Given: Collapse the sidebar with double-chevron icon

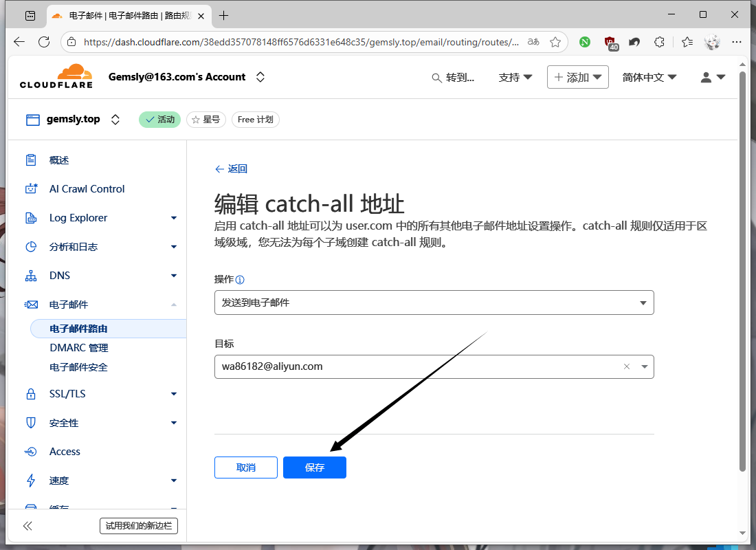Looking at the screenshot, I should [27, 526].
